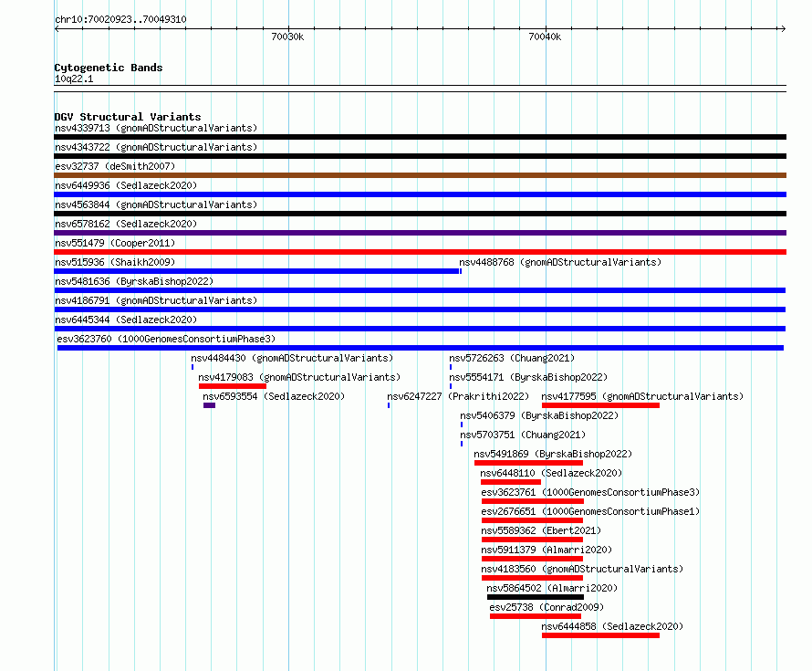812x671 pixels.
Task: Open nsv5406379 ByrskaBishop2022 label
Action: [x=539, y=415]
